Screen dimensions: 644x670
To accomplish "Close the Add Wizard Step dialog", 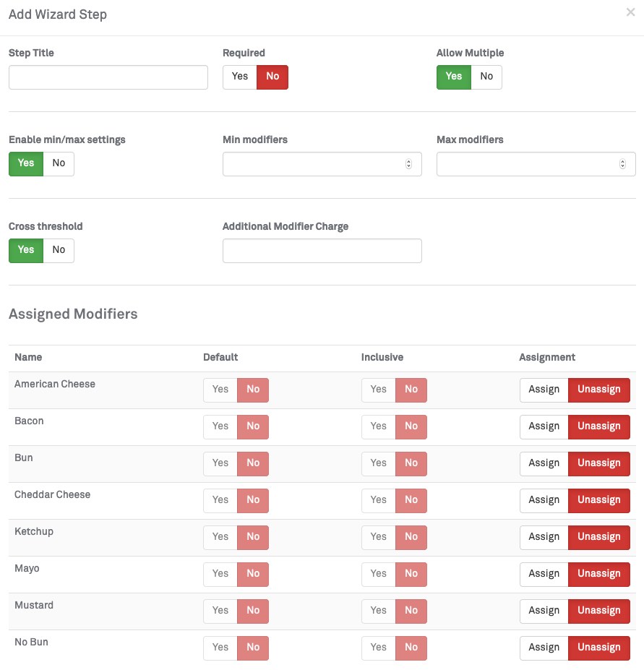I will point(630,12).
